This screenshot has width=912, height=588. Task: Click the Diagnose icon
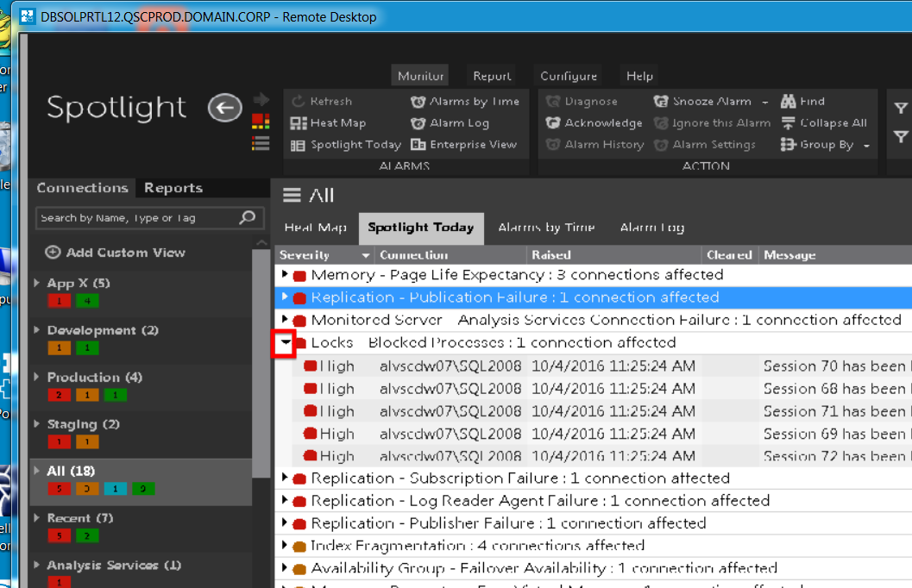click(552, 101)
